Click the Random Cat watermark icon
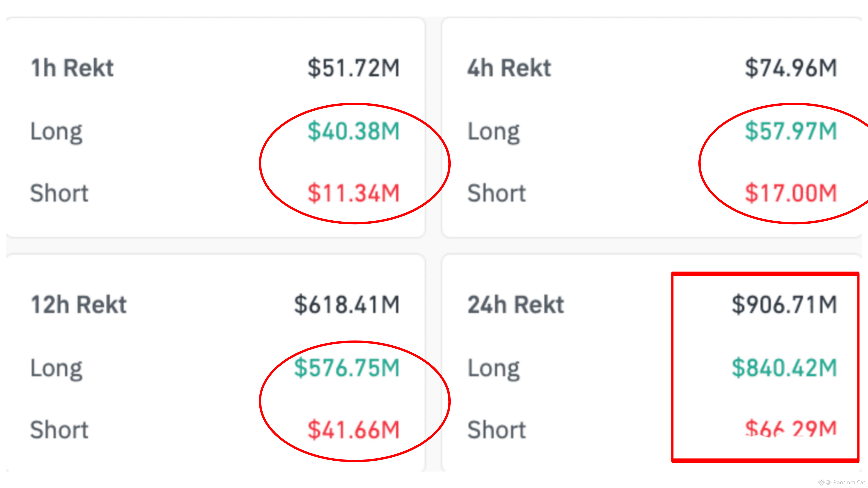 822,482
